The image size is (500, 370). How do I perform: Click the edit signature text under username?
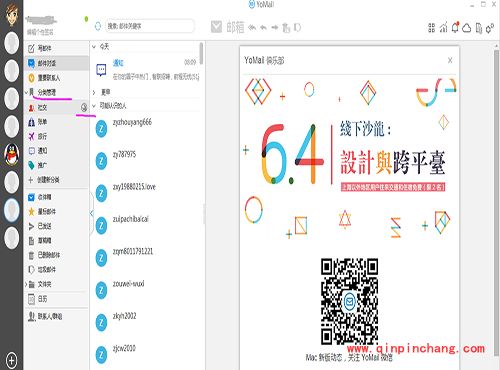[x=40, y=32]
